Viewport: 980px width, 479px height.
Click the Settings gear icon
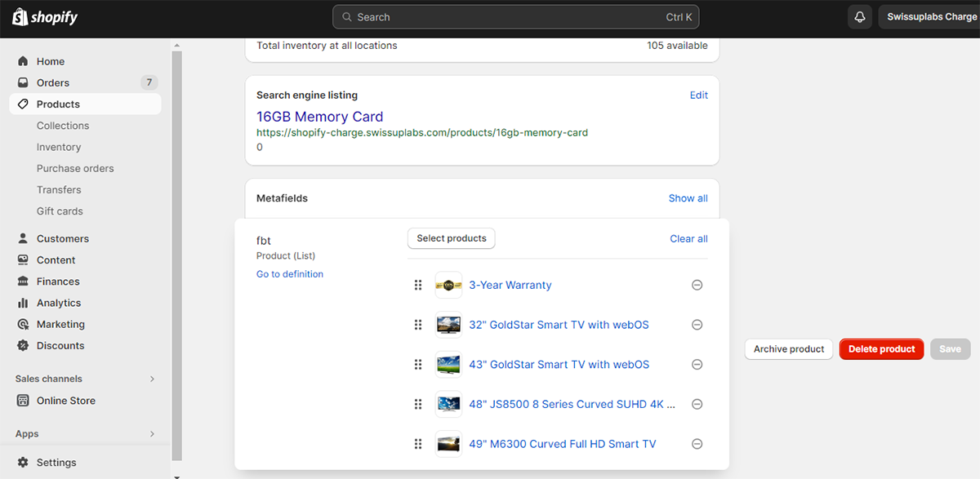[x=23, y=463]
